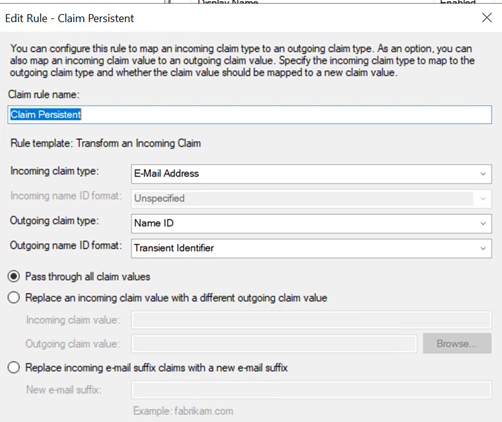Click the 'Edit Rule - Claim Persistent' title
The image size is (502, 422).
(69, 18)
